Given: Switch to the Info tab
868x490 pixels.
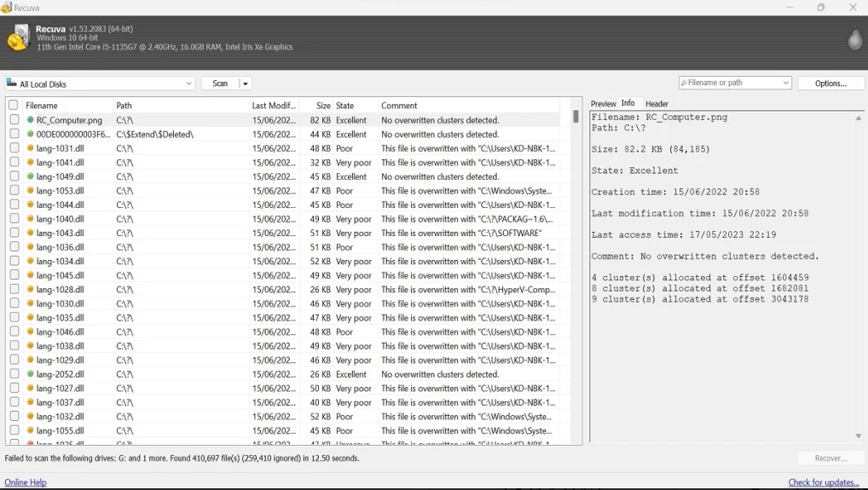Looking at the screenshot, I should [628, 103].
